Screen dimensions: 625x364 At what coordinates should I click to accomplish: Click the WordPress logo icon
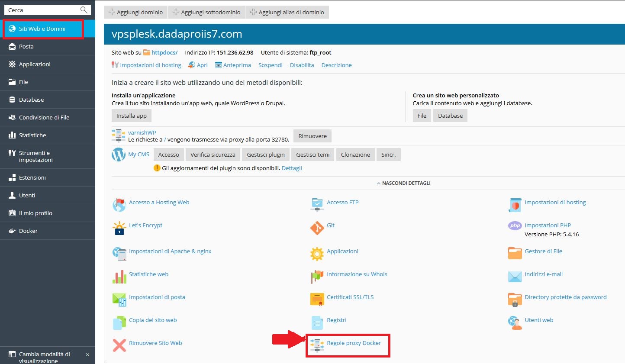119,155
